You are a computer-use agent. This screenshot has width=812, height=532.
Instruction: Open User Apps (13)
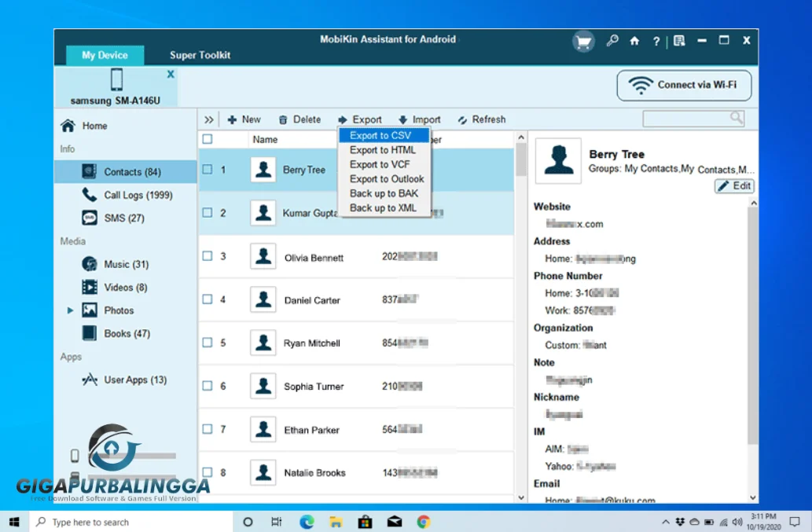124,380
